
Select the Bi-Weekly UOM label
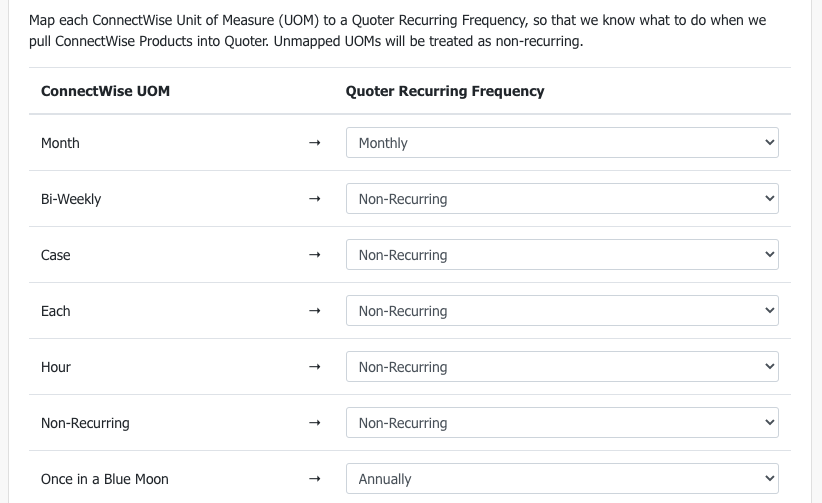pos(71,199)
